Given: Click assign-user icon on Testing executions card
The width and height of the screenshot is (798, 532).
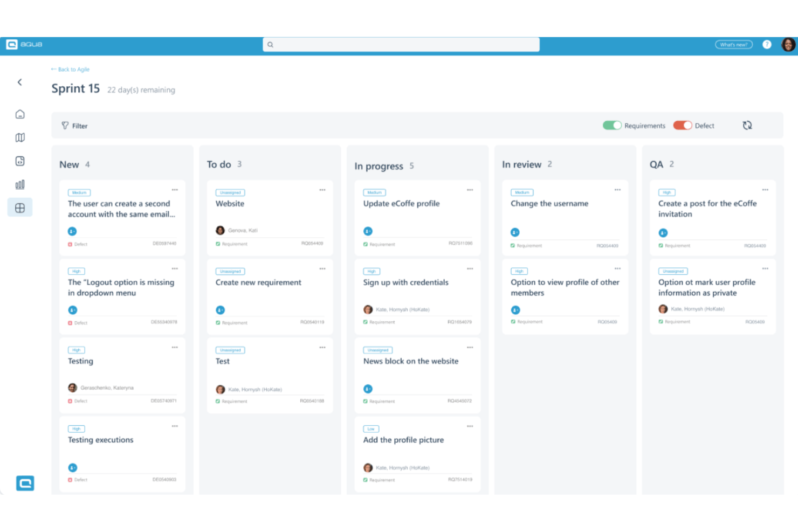Looking at the screenshot, I should 73,468.
